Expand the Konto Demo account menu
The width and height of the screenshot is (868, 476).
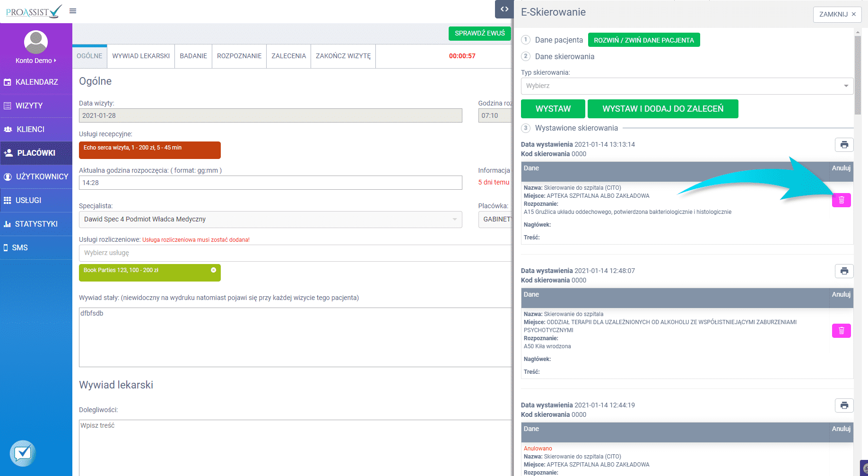[36, 61]
